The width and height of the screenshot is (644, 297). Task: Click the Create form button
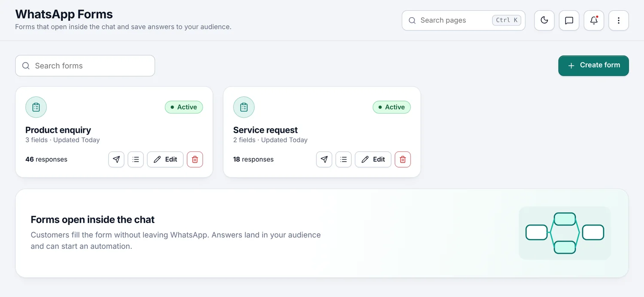click(594, 65)
